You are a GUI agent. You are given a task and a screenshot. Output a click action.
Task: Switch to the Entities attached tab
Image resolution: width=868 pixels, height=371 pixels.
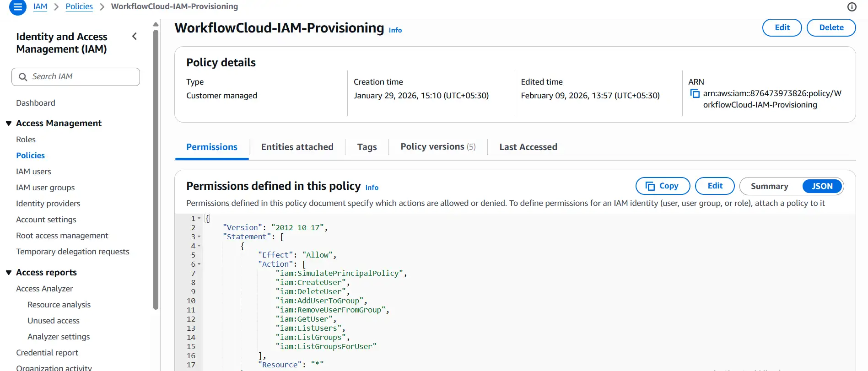[297, 147]
